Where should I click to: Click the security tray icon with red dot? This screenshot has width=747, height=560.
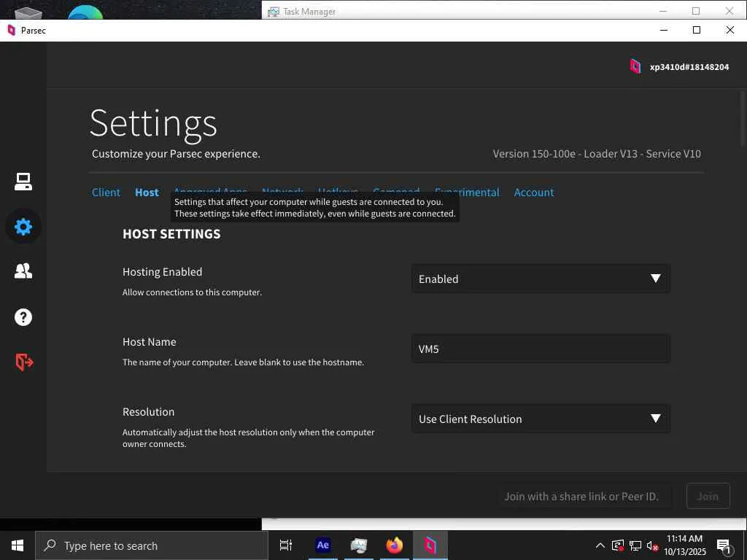coord(618,545)
